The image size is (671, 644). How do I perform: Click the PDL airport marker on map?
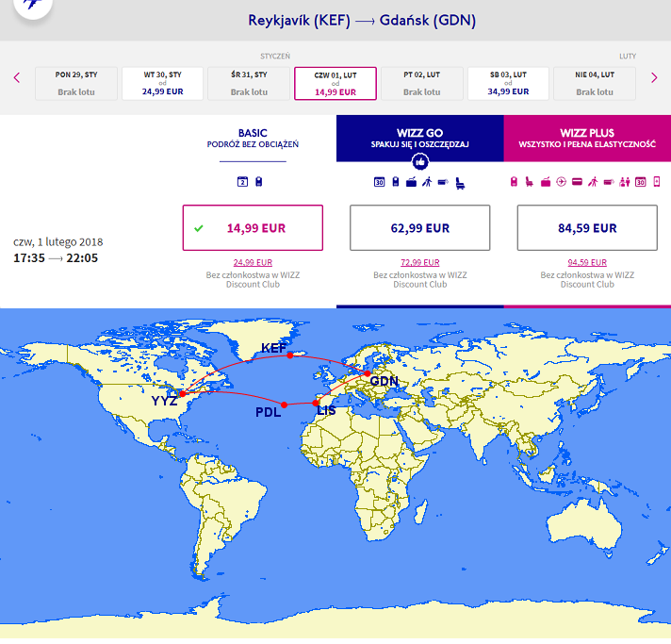click(285, 405)
